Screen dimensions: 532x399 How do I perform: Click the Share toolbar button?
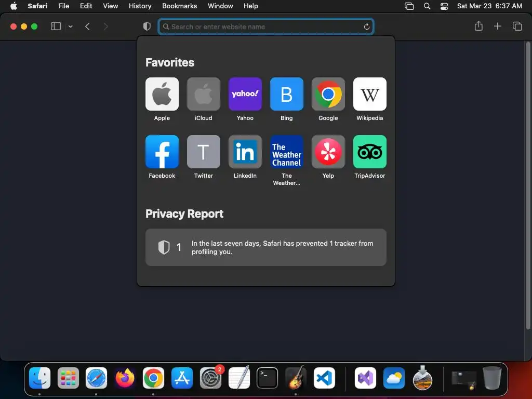click(478, 26)
